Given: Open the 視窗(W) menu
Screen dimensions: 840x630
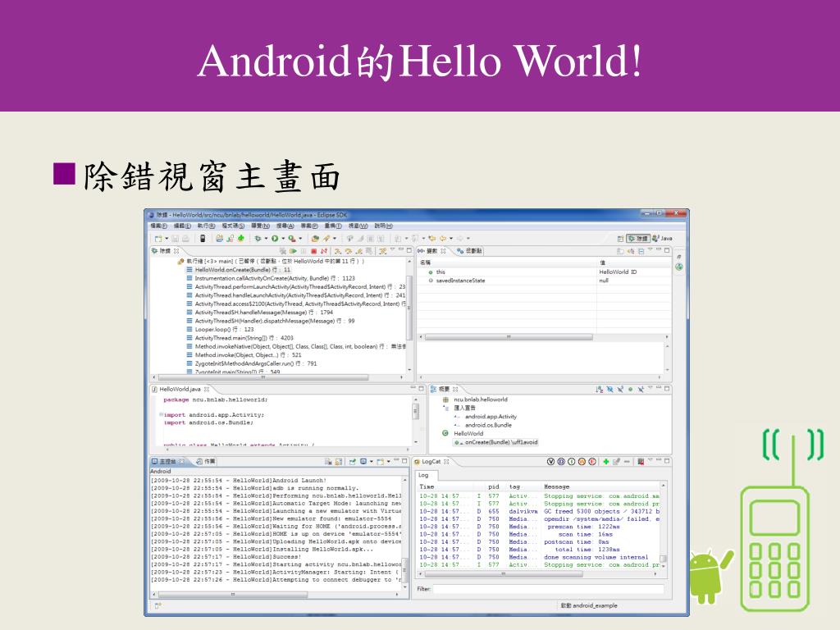Looking at the screenshot, I should pos(358,226).
